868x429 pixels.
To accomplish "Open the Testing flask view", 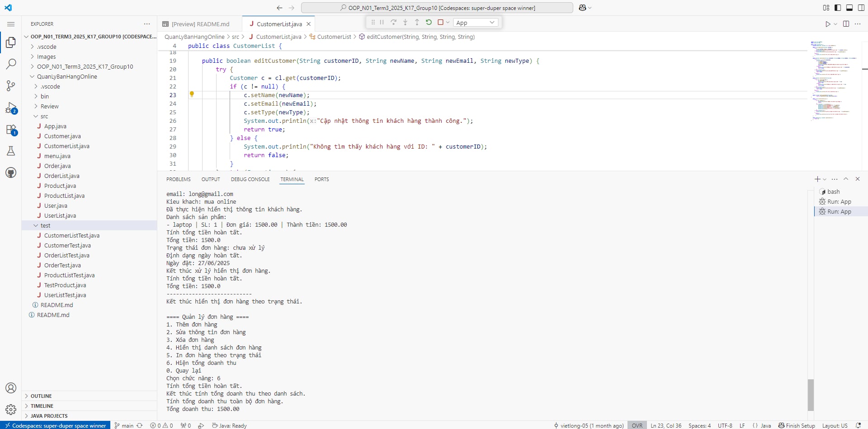I will tap(11, 151).
